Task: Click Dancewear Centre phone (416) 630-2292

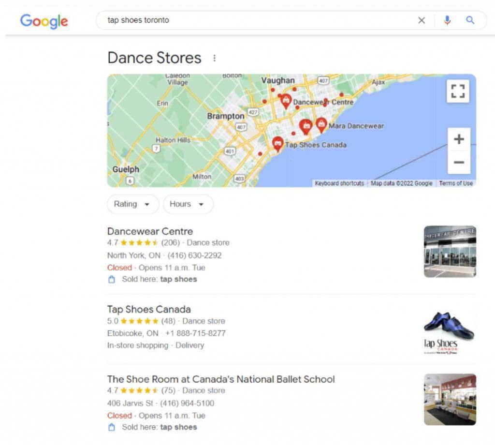Action: pos(194,255)
